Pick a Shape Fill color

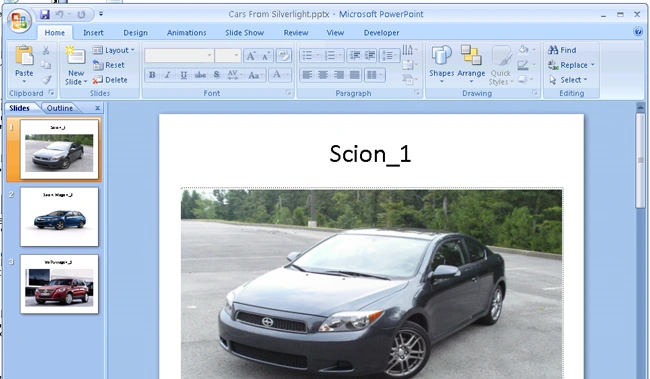[527, 50]
